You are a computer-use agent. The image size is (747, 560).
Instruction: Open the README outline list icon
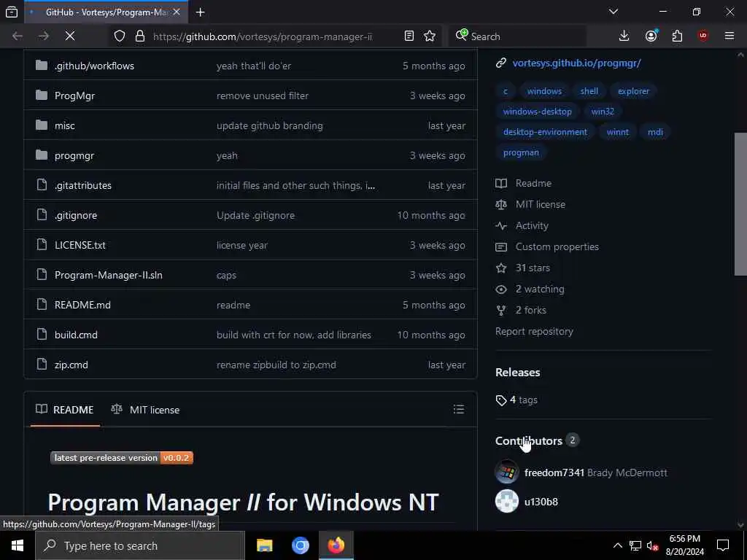pyautogui.click(x=459, y=409)
